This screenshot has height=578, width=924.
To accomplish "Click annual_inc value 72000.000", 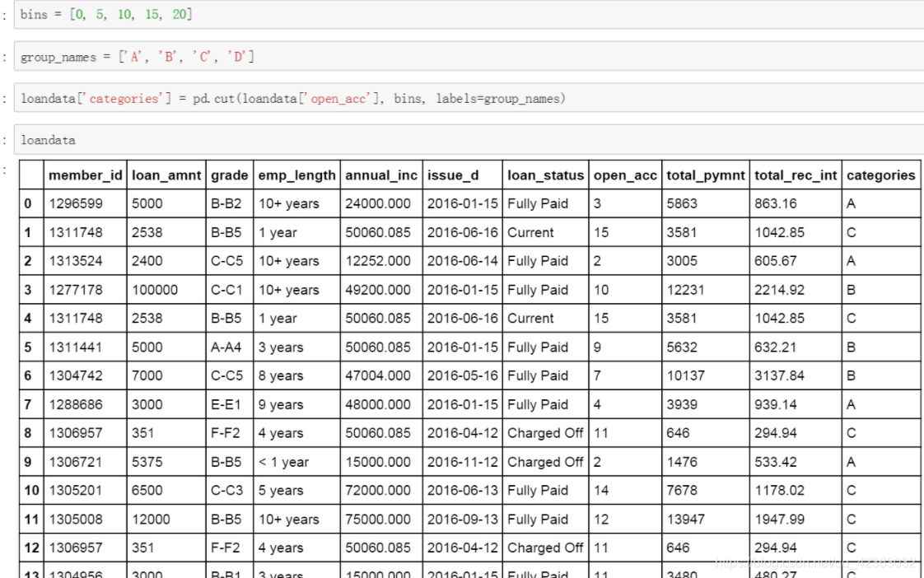I will (x=378, y=490).
